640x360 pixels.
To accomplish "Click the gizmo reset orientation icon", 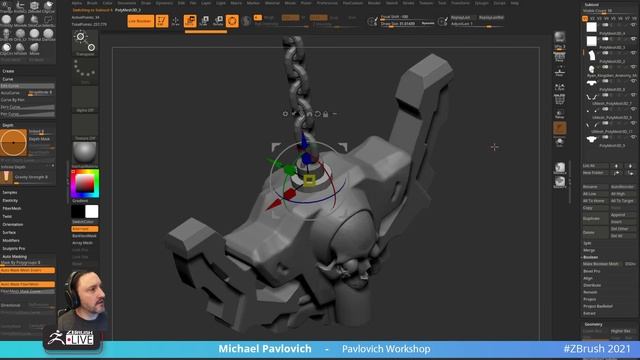I will click(318, 114).
